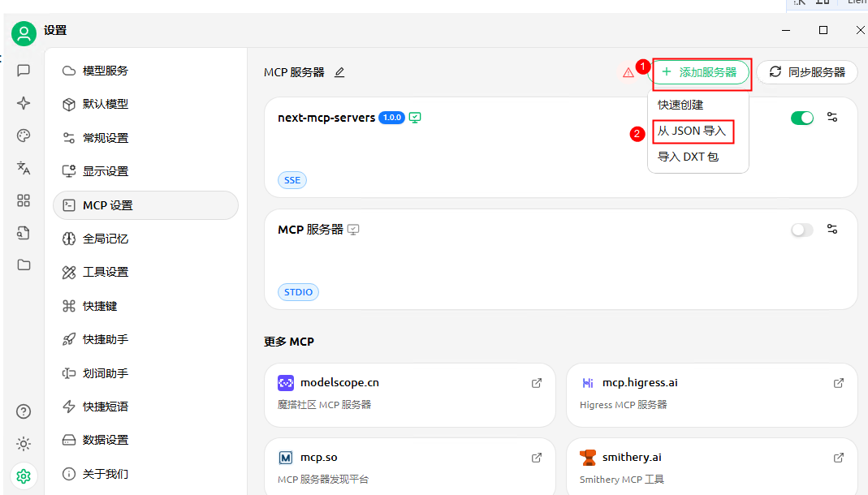
Task: Select 从 JSON 导入 from the menu
Action: [x=698, y=131]
